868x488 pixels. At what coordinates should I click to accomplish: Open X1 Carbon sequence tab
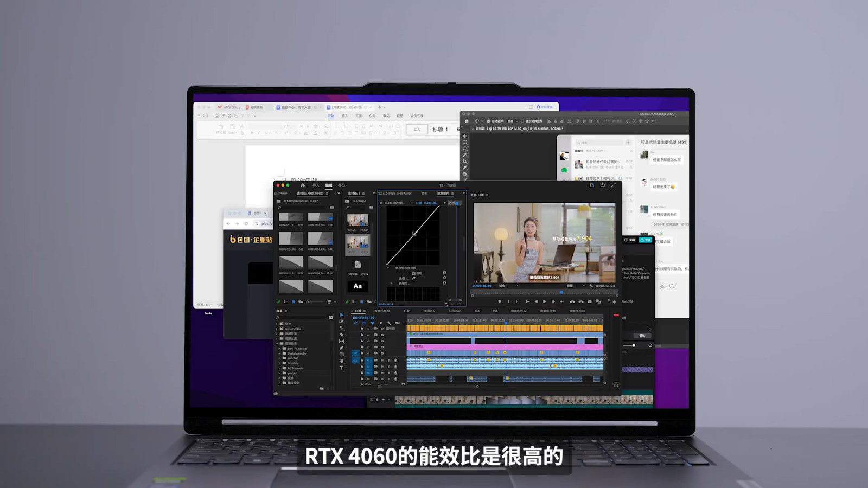pyautogui.click(x=455, y=311)
